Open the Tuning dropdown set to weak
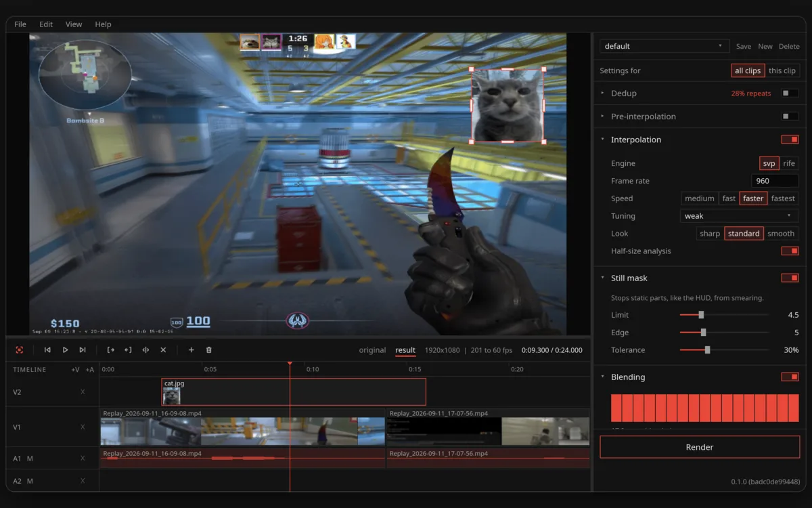 click(739, 216)
